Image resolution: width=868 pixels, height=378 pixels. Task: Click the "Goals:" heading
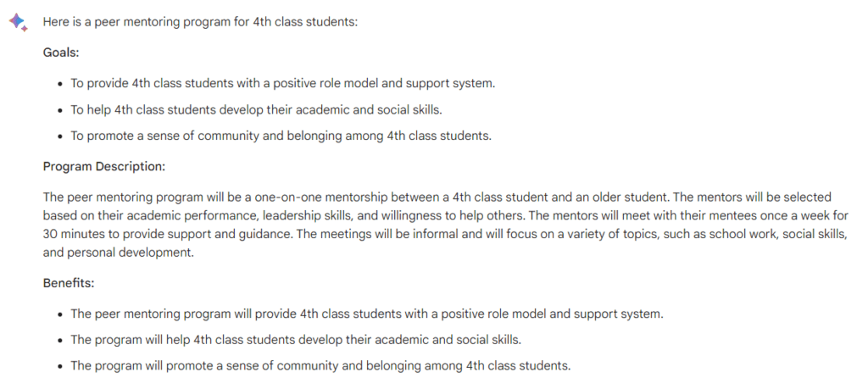tap(61, 53)
